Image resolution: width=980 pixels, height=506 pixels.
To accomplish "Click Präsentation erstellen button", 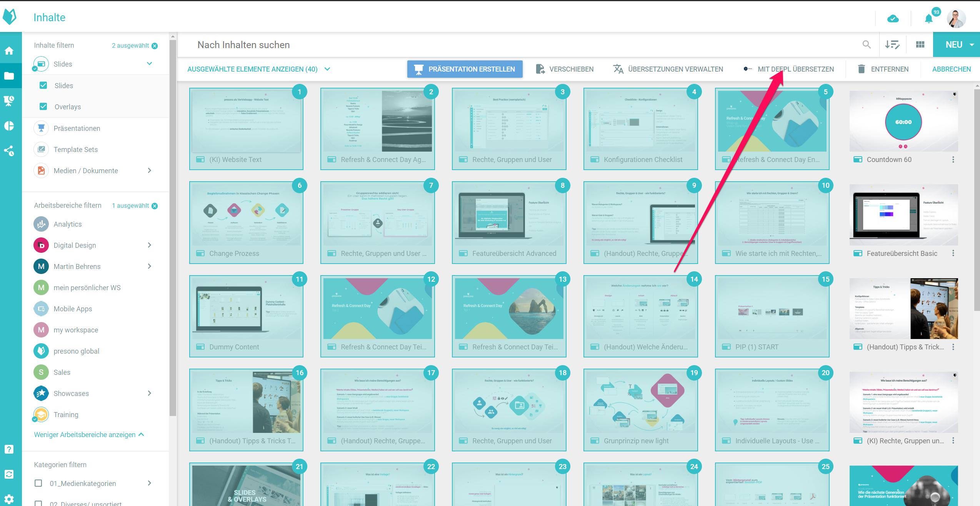I will click(x=465, y=69).
